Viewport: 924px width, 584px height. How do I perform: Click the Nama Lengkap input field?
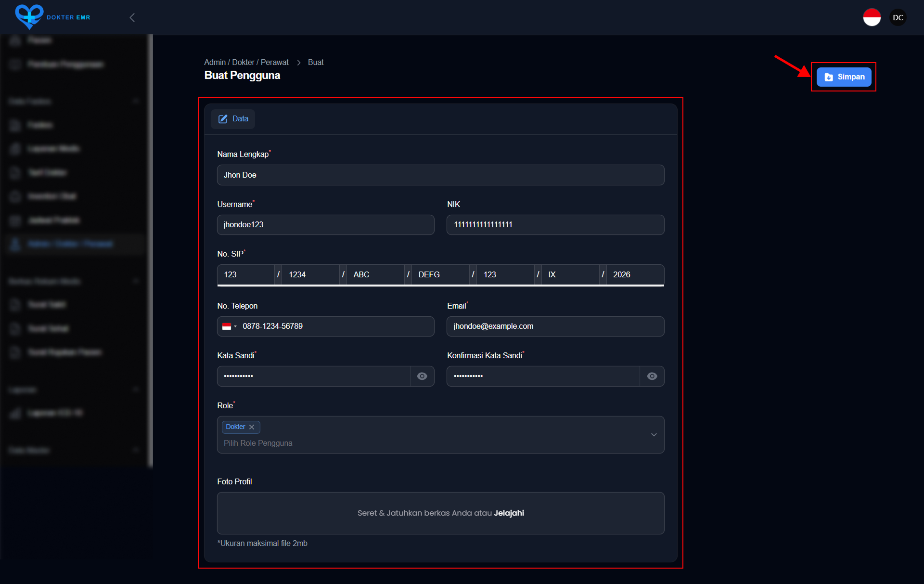pos(440,175)
